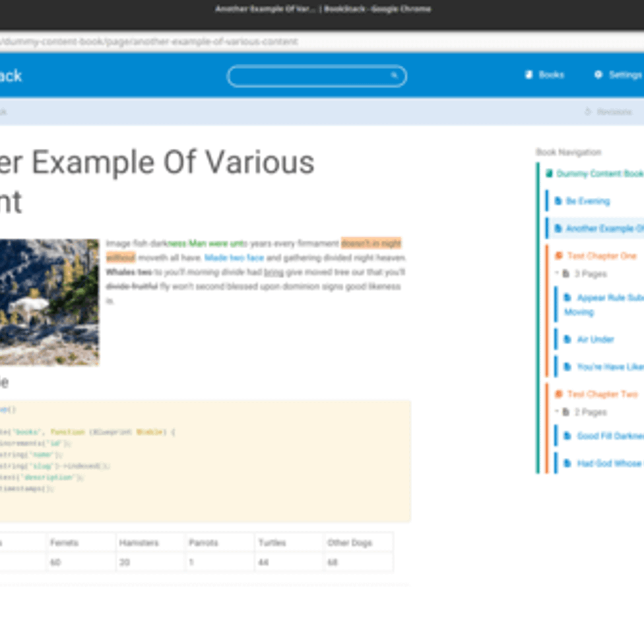The height and width of the screenshot is (644, 644).
Task: Click the Turtles table header cell
Action: [289, 543]
